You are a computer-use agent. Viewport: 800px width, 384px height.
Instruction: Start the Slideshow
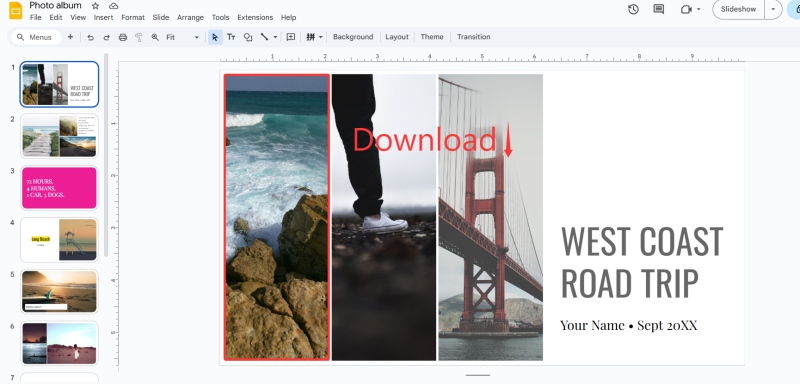(738, 9)
